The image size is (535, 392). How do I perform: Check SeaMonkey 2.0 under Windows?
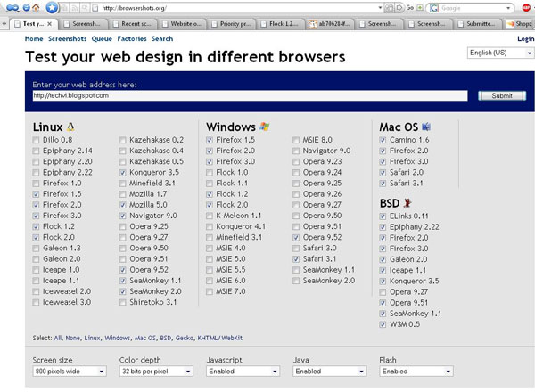[x=296, y=281]
